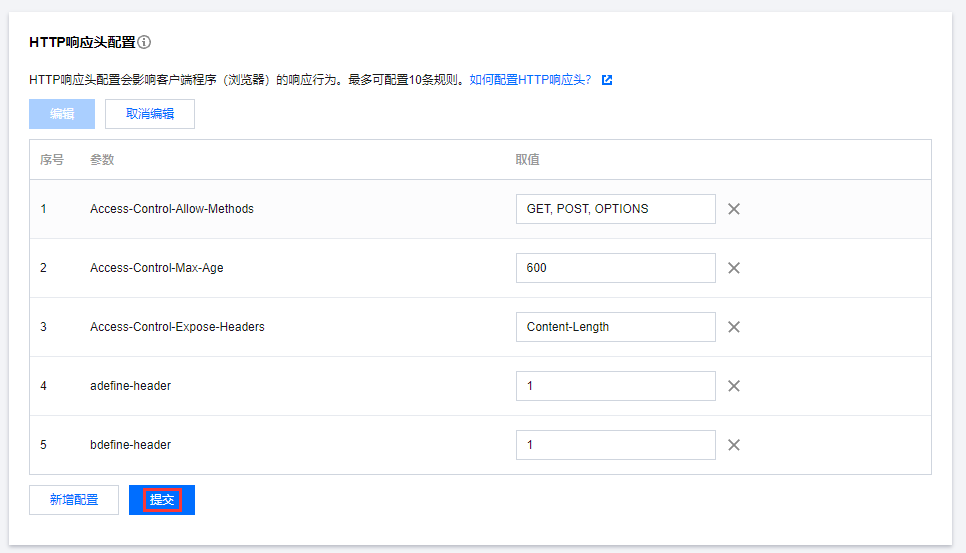Focus the bdefine-header value field
The image size is (966, 553).
[x=615, y=445]
